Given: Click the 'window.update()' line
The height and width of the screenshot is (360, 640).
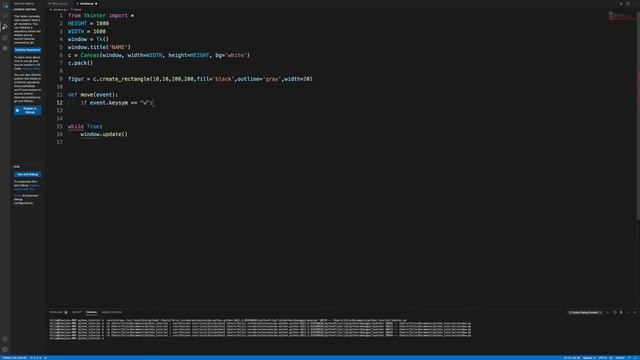Looking at the screenshot, I should click(x=104, y=134).
